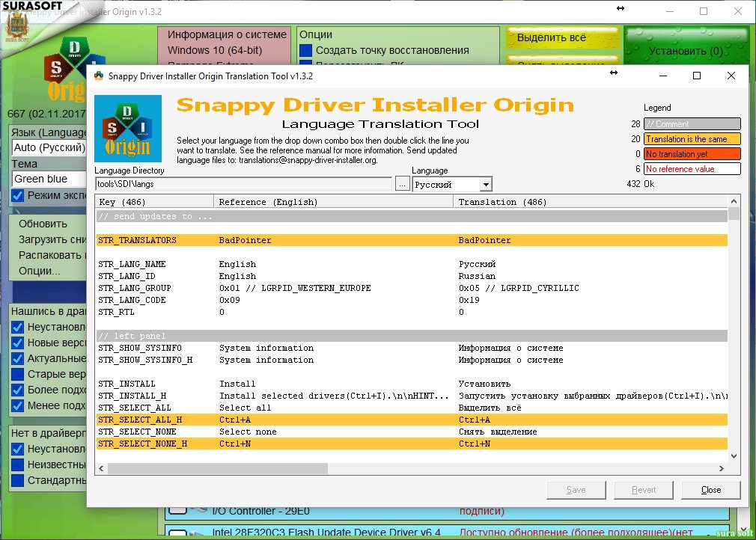The height and width of the screenshot is (540, 756).
Task: Click the 'Снять выделение' translation cell
Action: (x=498, y=432)
